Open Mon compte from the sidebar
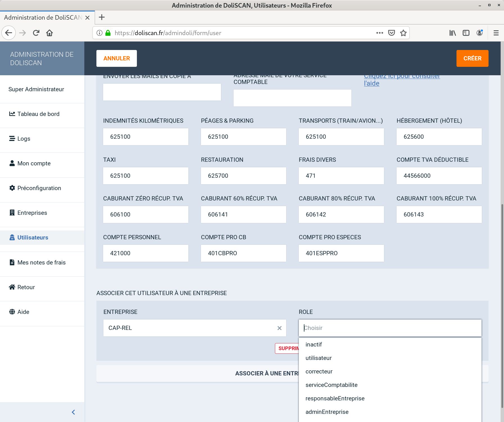 point(34,163)
